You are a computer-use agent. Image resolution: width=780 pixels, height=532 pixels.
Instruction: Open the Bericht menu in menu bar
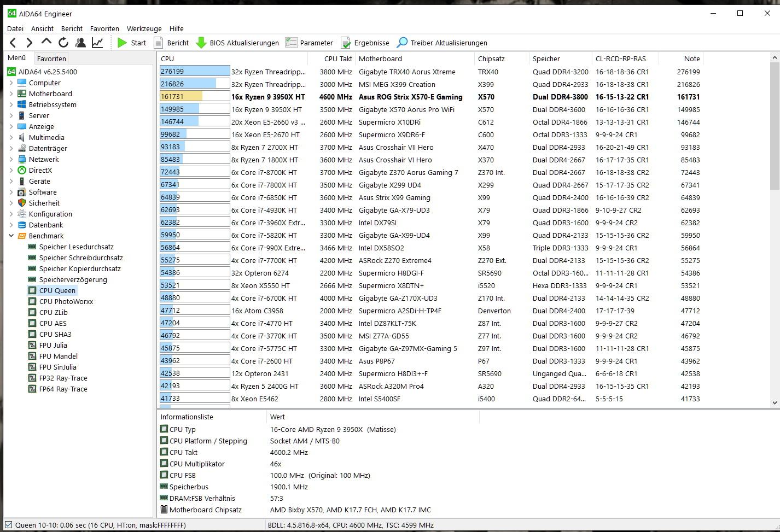tap(72, 28)
